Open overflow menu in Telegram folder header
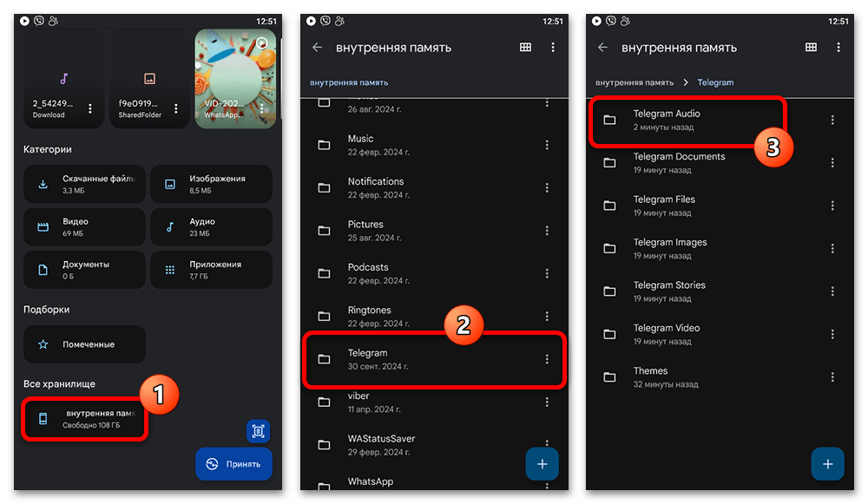868x504 pixels. point(838,48)
